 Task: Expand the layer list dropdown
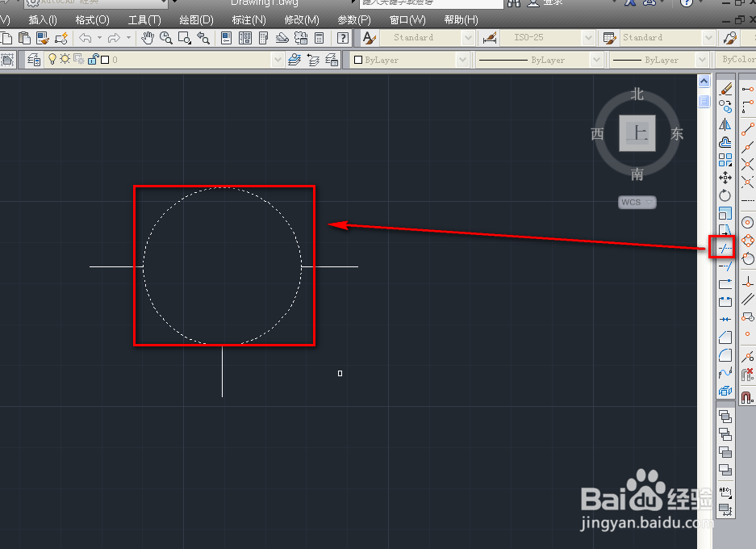pos(278,60)
